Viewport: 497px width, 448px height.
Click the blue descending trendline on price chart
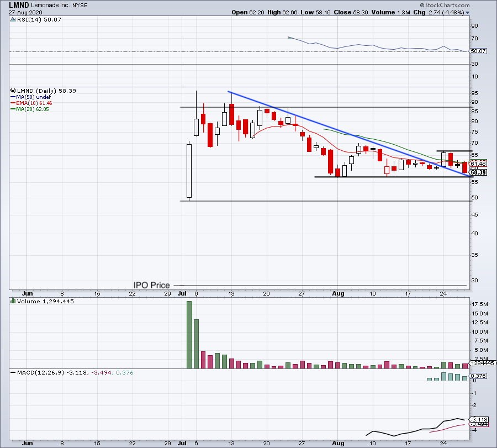[348, 134]
